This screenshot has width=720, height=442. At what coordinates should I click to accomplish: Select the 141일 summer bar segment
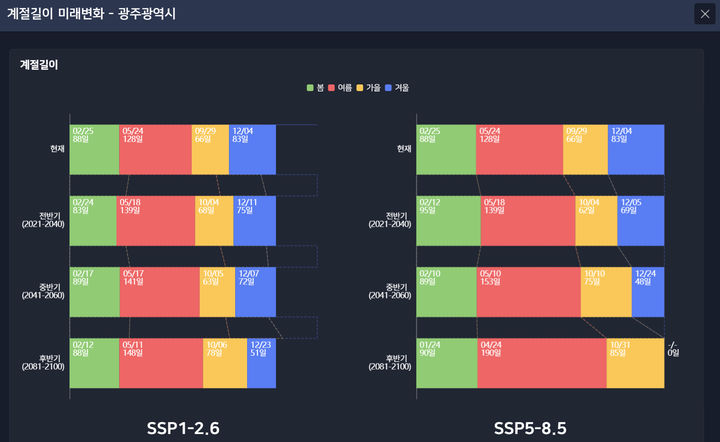coord(158,292)
